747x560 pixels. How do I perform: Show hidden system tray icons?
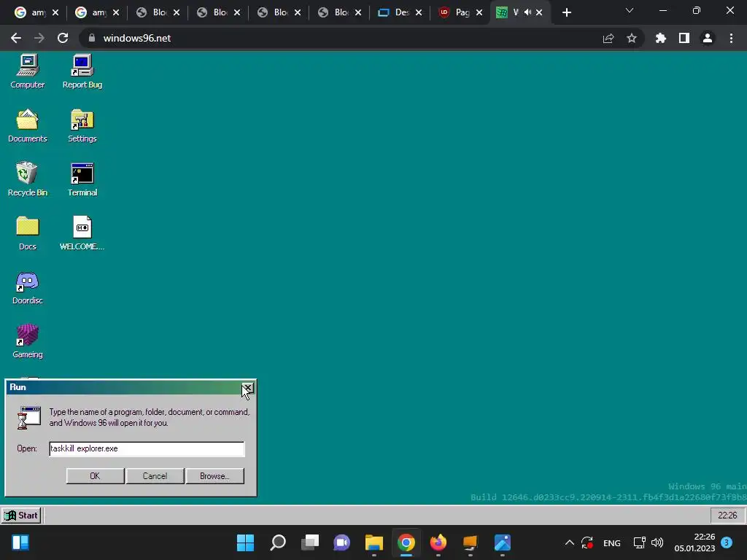569,542
